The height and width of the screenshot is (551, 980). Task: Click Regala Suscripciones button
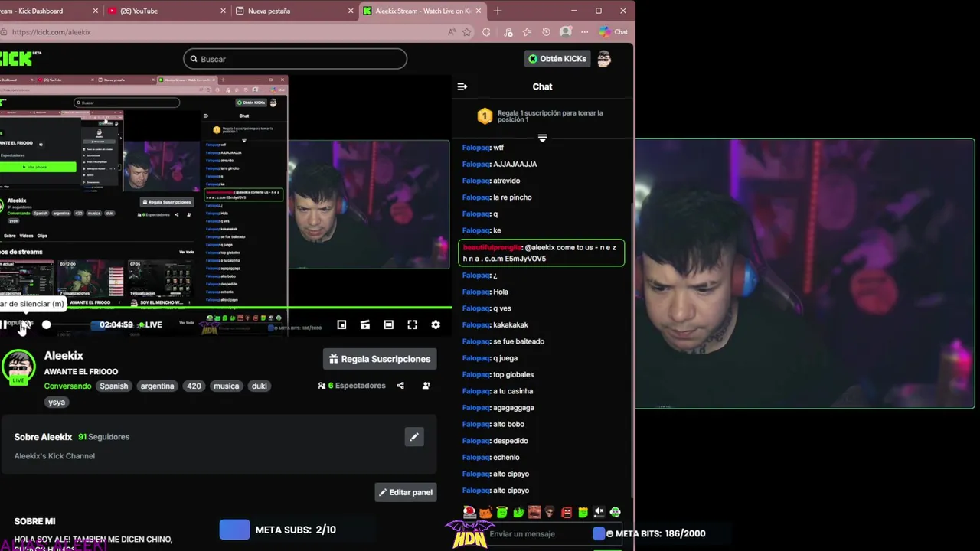pyautogui.click(x=379, y=359)
